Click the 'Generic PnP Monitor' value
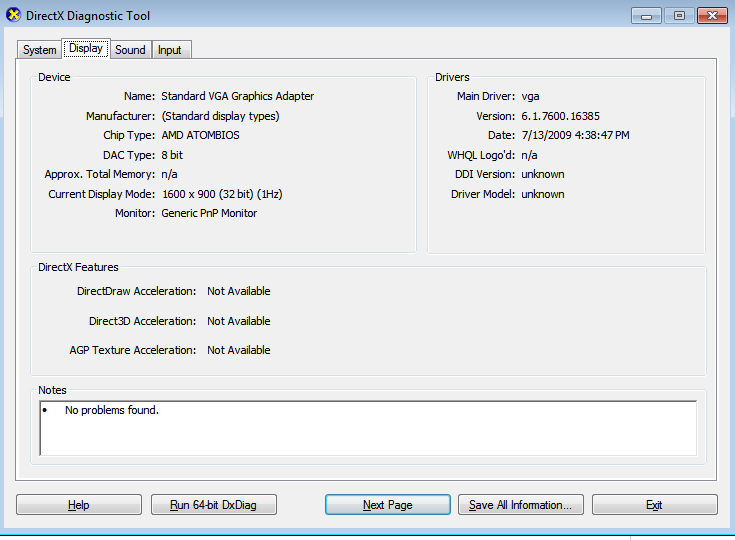This screenshot has height=540, width=735. (209, 213)
